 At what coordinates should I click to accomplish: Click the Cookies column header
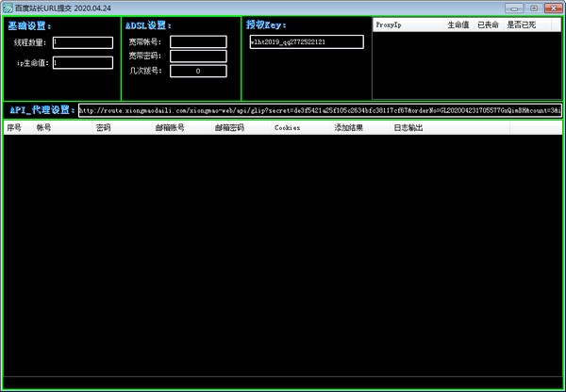pyautogui.click(x=288, y=127)
